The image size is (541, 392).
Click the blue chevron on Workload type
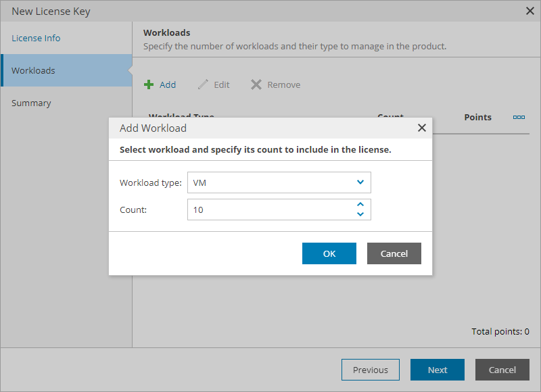coord(362,182)
